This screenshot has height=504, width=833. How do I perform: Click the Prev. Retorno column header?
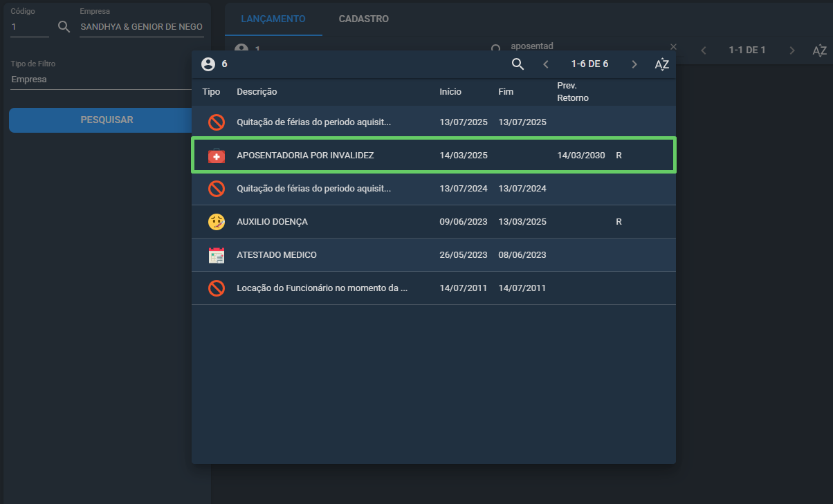point(573,92)
